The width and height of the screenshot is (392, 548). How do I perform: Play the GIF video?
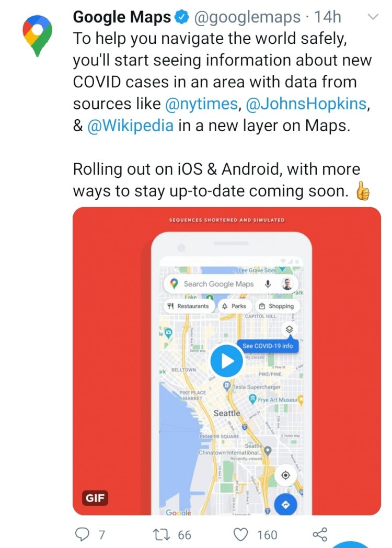point(227,361)
